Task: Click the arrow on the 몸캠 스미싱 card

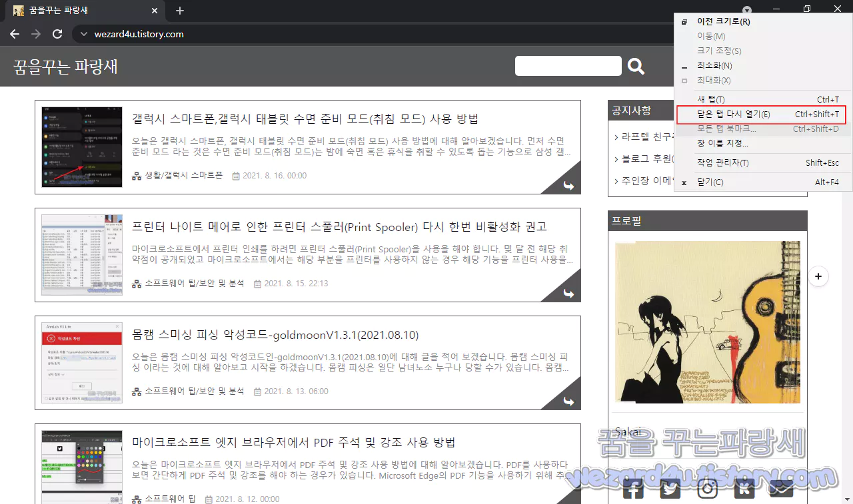Action: (x=568, y=401)
